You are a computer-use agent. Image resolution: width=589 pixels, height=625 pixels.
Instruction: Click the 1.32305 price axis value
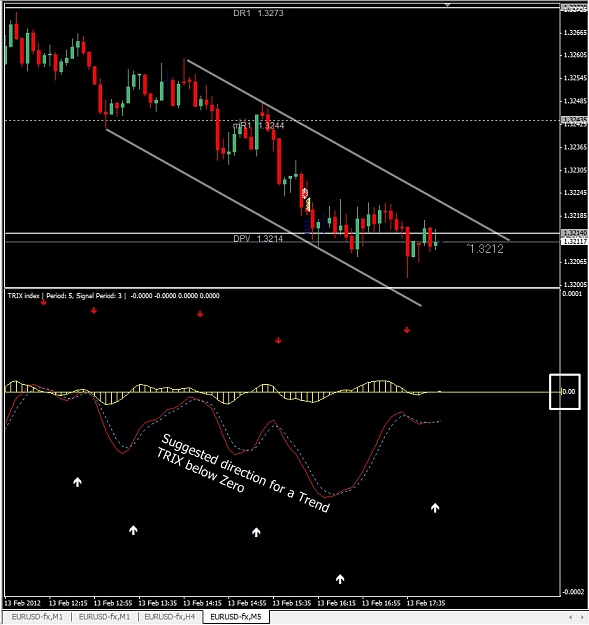pyautogui.click(x=575, y=171)
